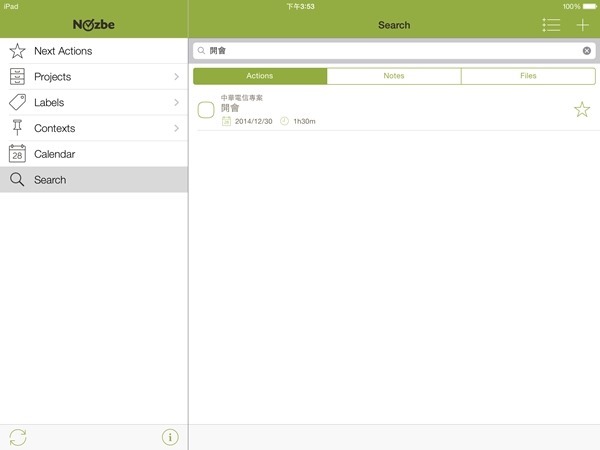Open Labels in the sidebar
The image size is (600, 450).
click(x=94, y=102)
